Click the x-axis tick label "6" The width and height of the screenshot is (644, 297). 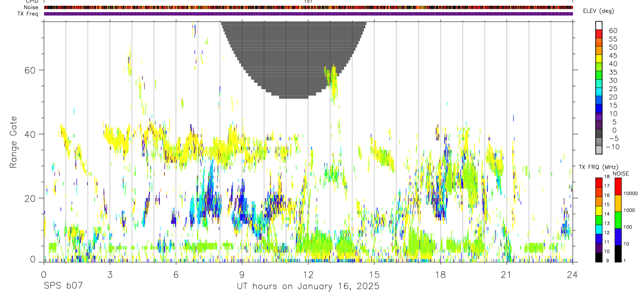[176, 274]
